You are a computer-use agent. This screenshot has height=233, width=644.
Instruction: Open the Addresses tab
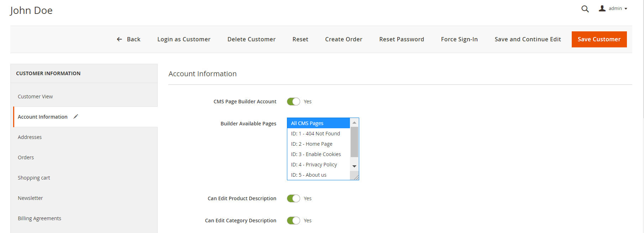pyautogui.click(x=30, y=137)
